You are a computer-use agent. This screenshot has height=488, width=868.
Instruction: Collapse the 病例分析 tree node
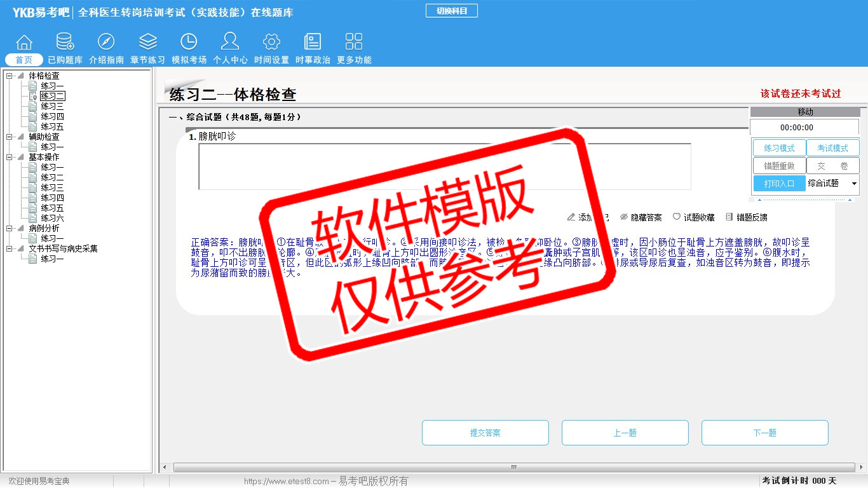point(10,228)
